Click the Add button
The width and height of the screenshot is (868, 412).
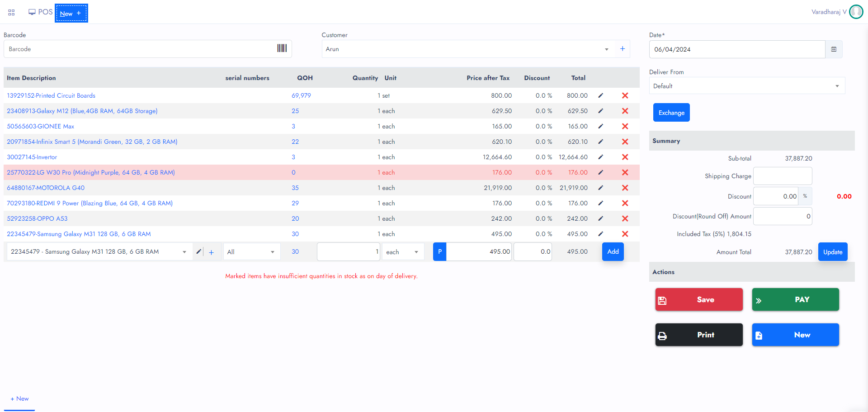613,251
